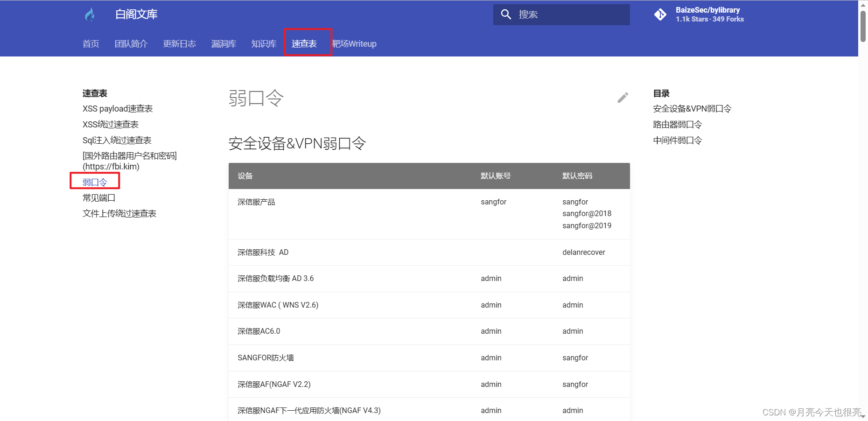This screenshot has width=868, height=421.
Task: Open the 首页 tab
Action: click(x=91, y=44)
